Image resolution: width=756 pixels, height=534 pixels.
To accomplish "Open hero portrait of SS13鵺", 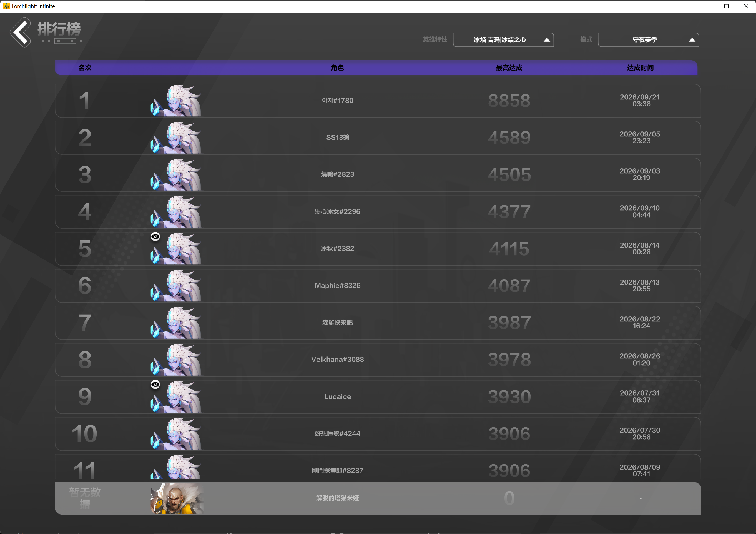I will click(176, 138).
